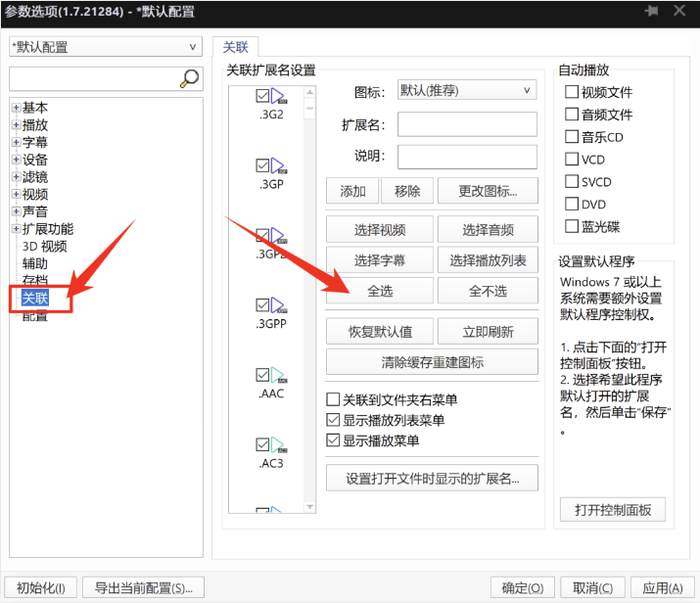Switch to the 关联 tab
The height and width of the screenshot is (603, 700).
pos(235,47)
